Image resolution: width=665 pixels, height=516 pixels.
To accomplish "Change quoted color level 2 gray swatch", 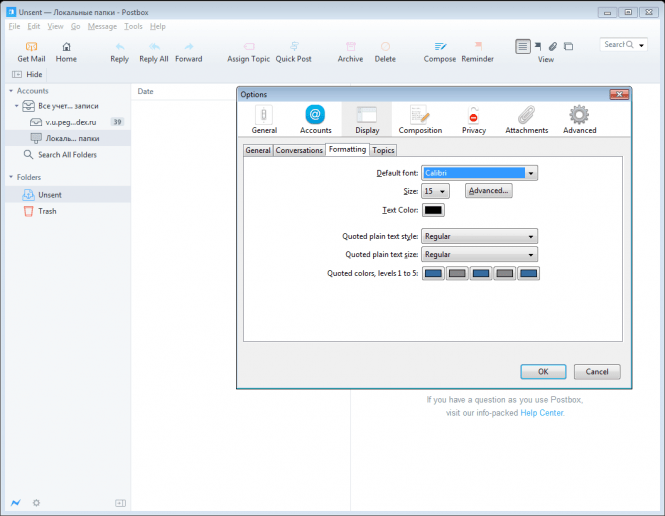I will click(457, 273).
